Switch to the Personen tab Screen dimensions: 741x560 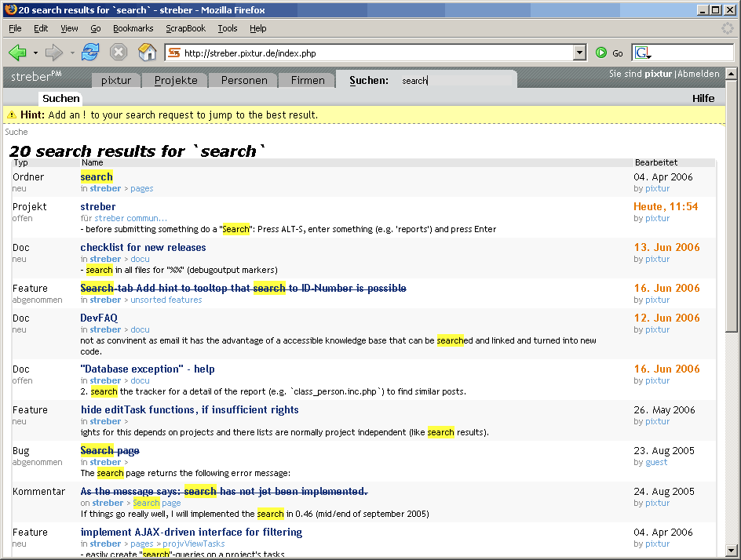click(244, 80)
